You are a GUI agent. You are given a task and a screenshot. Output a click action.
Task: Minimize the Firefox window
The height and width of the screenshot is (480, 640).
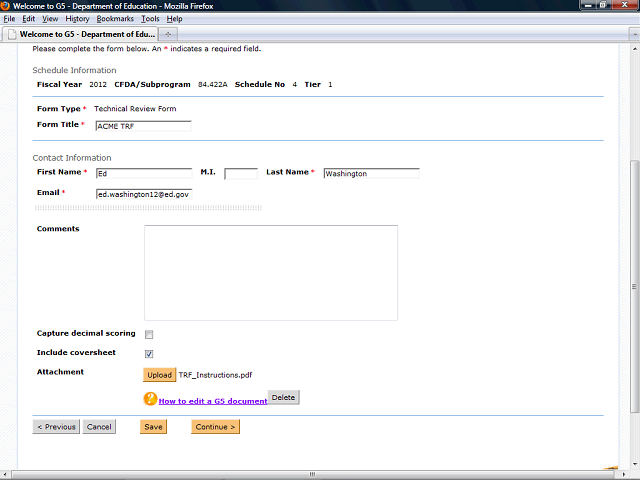588,5
